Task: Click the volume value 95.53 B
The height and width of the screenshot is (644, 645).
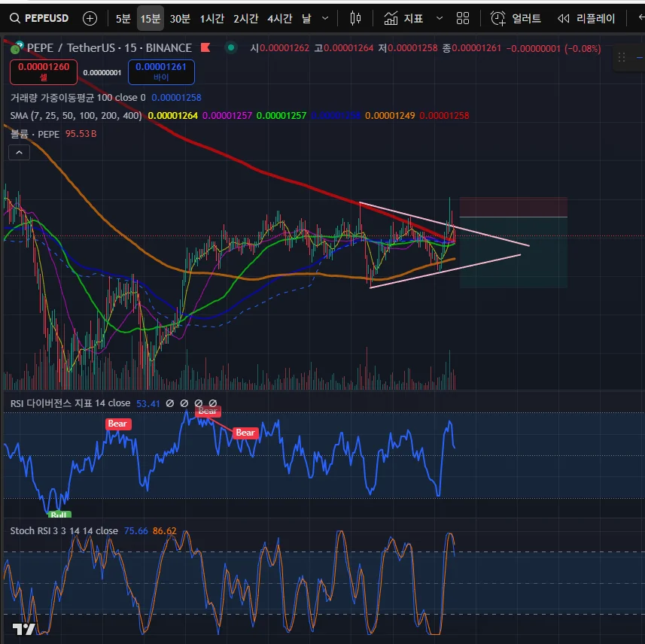Action: (x=81, y=134)
